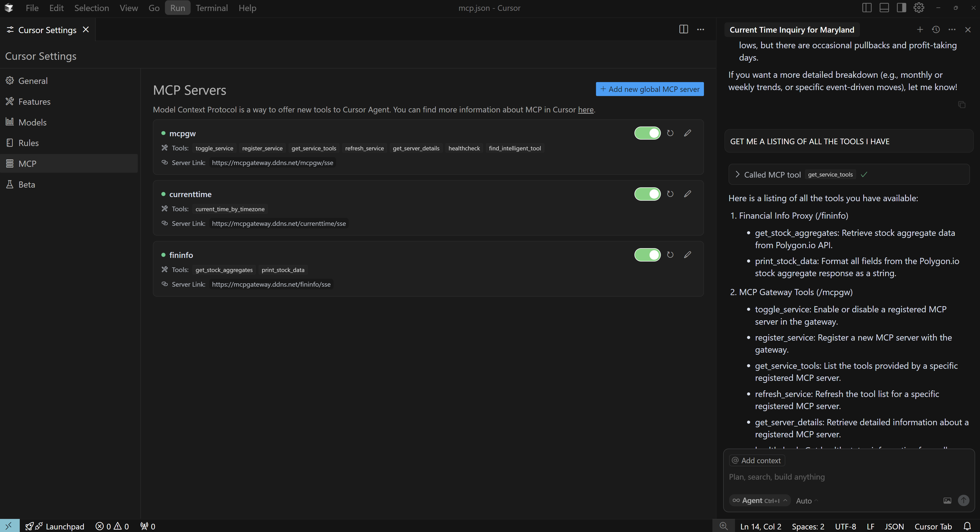Switch off the fininfo server toggle

tap(648, 255)
